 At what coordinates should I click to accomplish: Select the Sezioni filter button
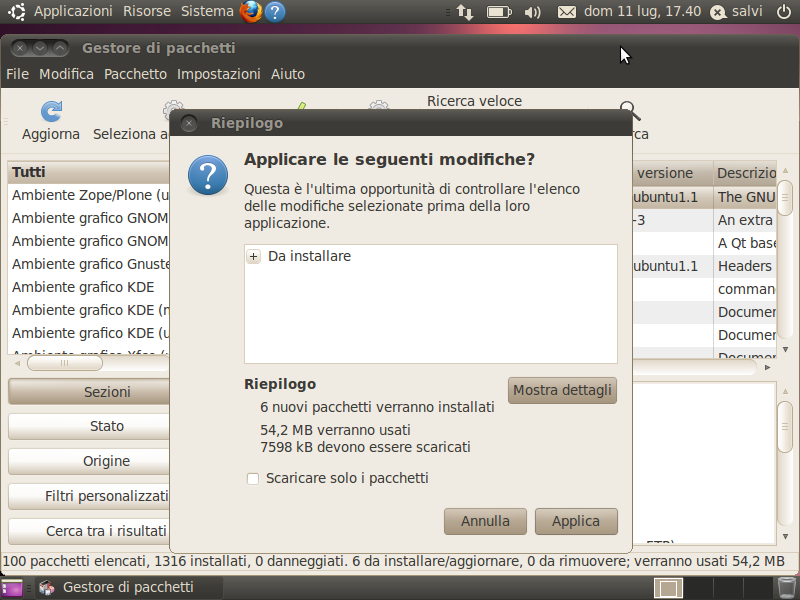[89, 392]
